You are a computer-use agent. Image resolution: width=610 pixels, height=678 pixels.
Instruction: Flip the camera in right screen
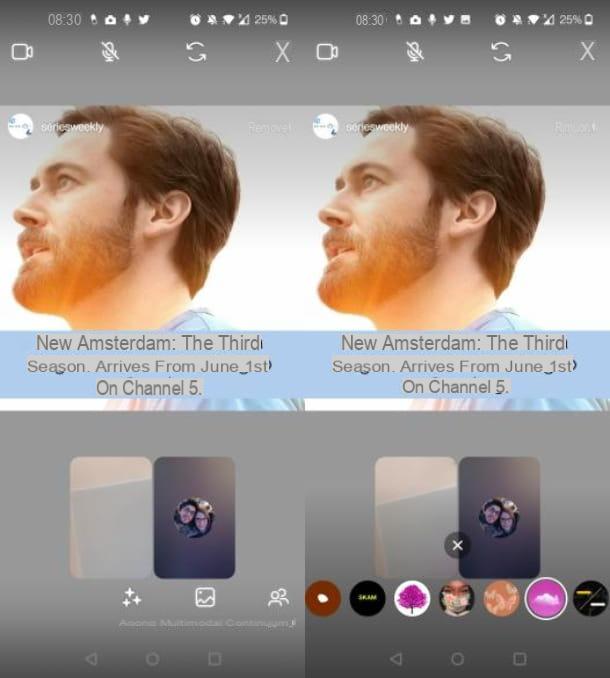point(501,52)
